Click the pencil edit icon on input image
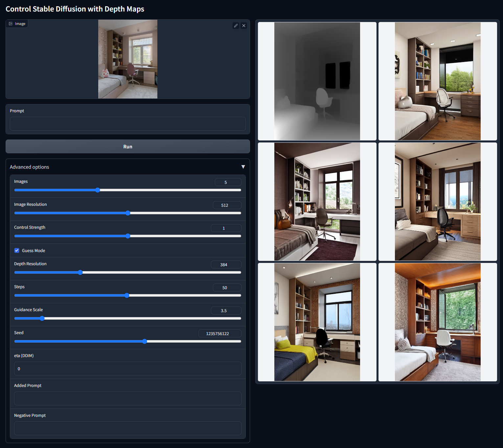503x448 pixels. [236, 26]
